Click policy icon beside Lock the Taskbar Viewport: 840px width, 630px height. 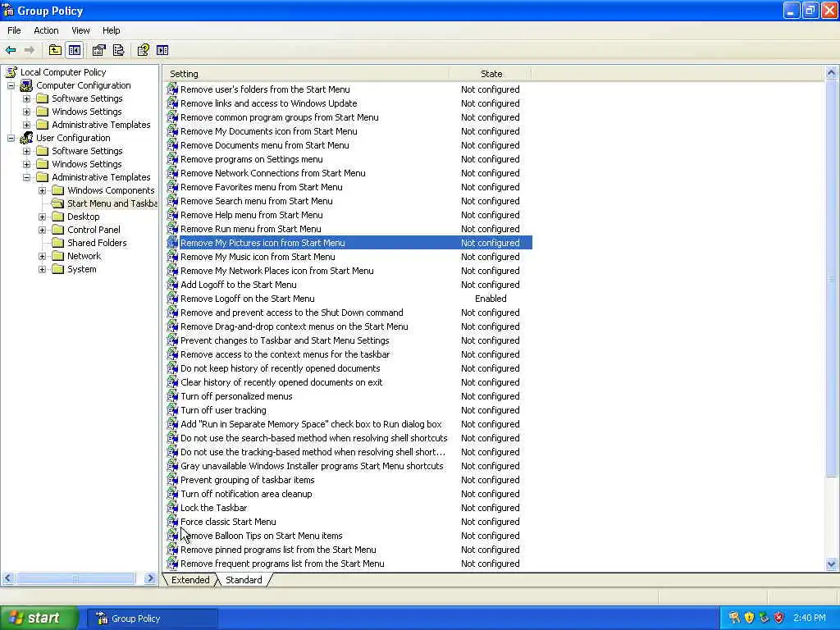pos(172,507)
